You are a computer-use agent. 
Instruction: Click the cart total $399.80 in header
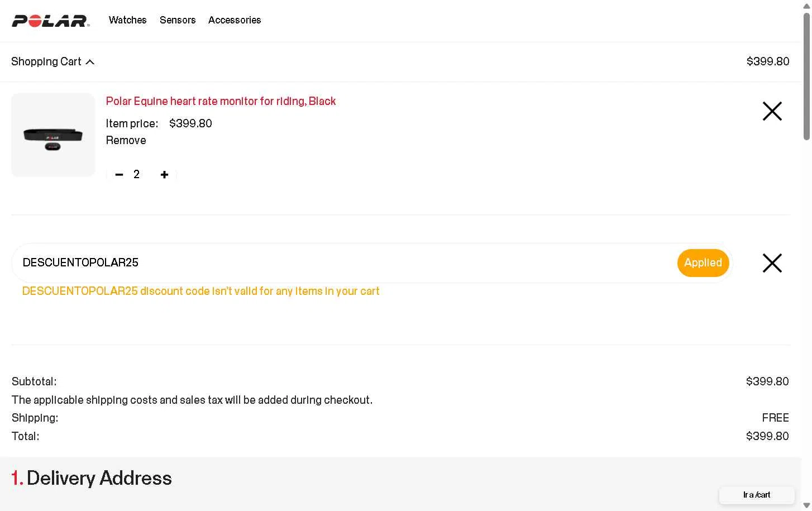tap(768, 61)
